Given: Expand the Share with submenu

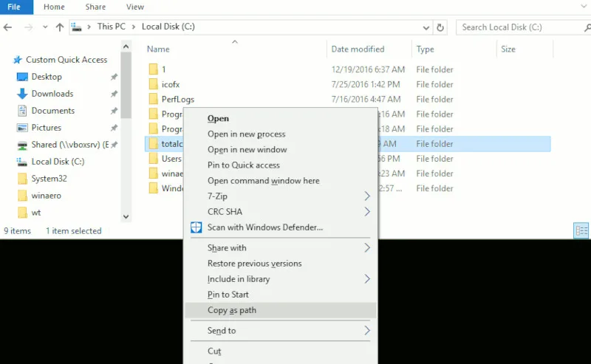Looking at the screenshot, I should tap(281, 247).
